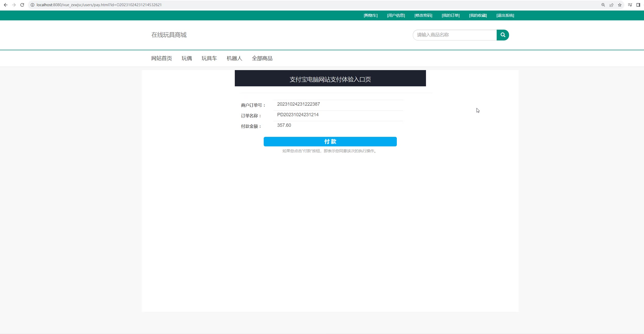Open the [修改密码] change password link
The image size is (644, 334).
(423, 15)
